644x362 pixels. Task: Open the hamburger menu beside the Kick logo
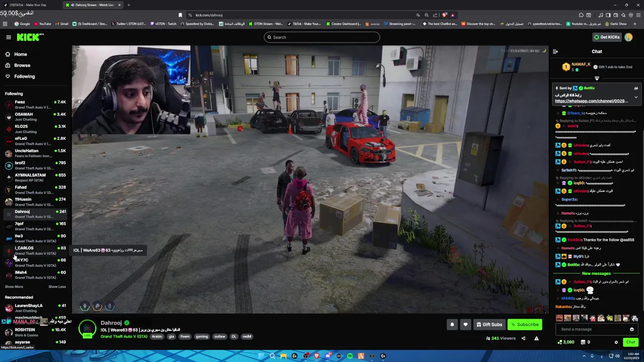click(x=9, y=37)
